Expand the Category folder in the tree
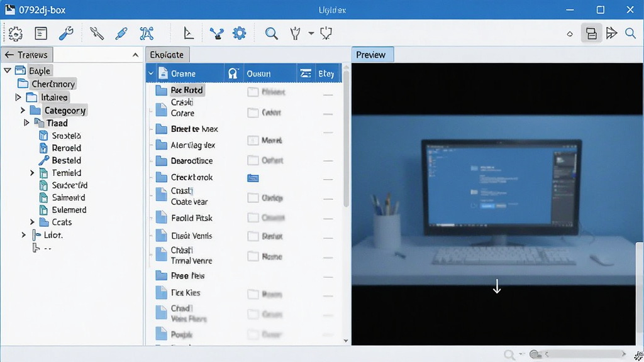Image resolution: width=644 pixels, height=362 pixels. 23,111
